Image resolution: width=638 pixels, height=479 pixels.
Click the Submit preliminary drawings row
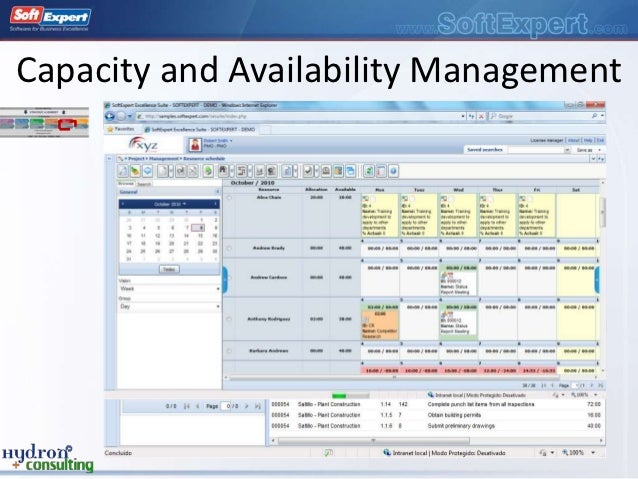pos(436,426)
